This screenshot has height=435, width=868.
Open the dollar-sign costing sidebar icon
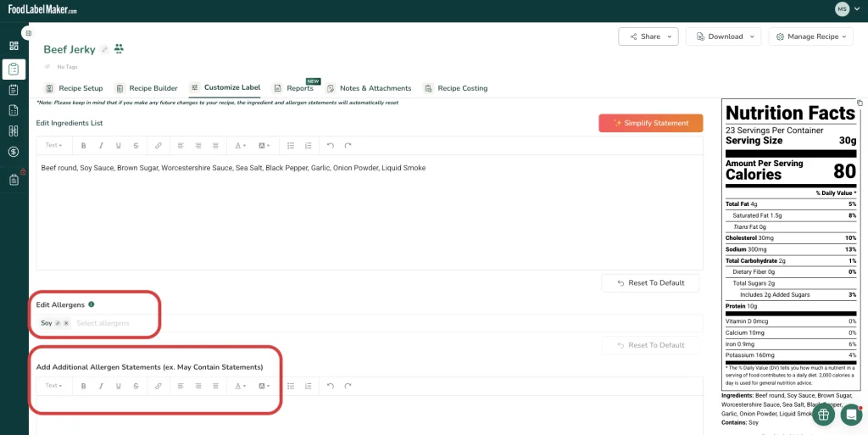click(x=14, y=152)
